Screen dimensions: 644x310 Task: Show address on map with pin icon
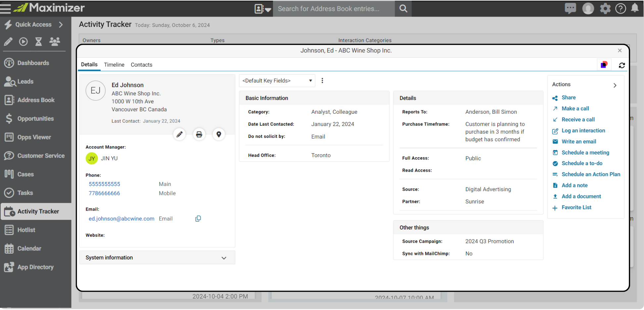coord(219,134)
